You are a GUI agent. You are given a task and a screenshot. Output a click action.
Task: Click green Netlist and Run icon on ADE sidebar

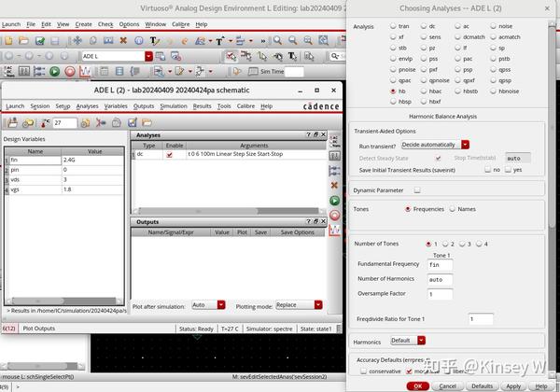point(334,201)
